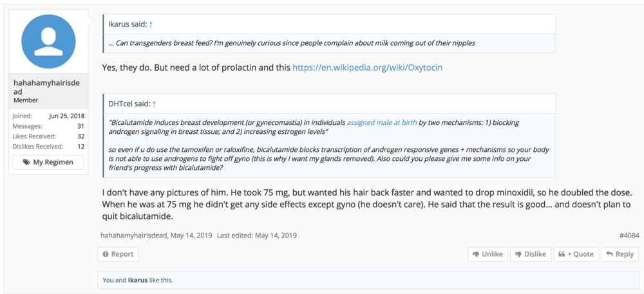
Task: Click the May 14, 2019 post date
Action: pyautogui.click(x=191, y=235)
